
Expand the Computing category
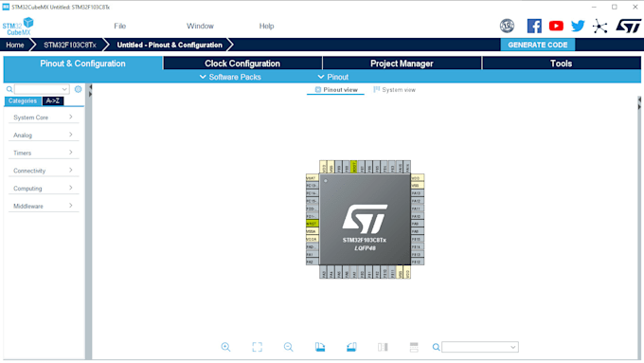pos(44,189)
